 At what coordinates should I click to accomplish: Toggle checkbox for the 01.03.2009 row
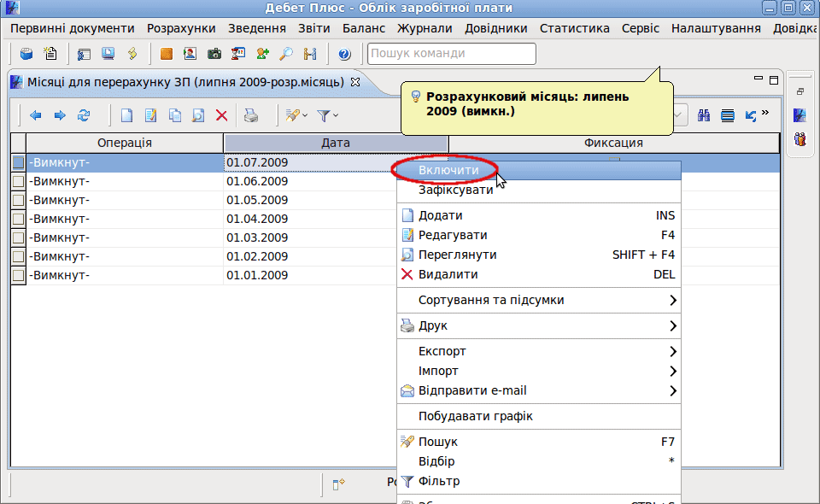[18, 237]
